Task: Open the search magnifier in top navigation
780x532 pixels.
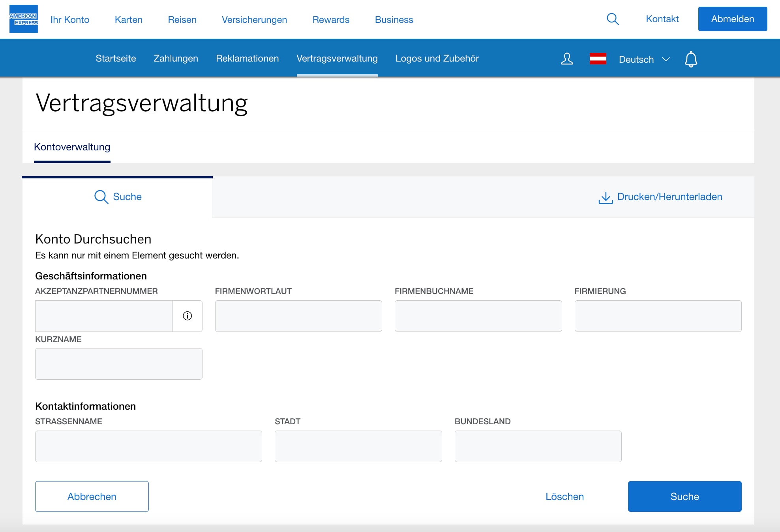Action: 613,19
